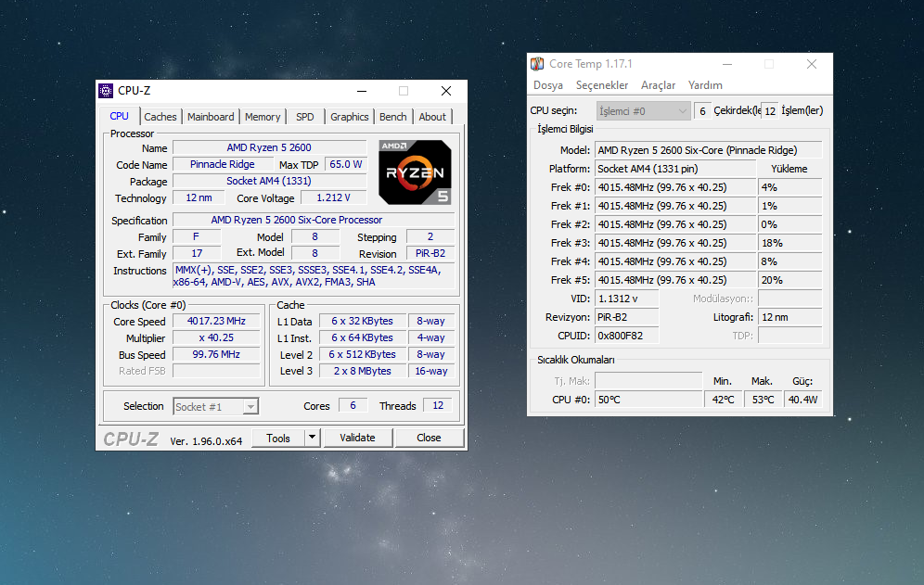Click the Bus Speed value 99.76 MHz
Viewport: 924px width, 585px height.
(216, 355)
